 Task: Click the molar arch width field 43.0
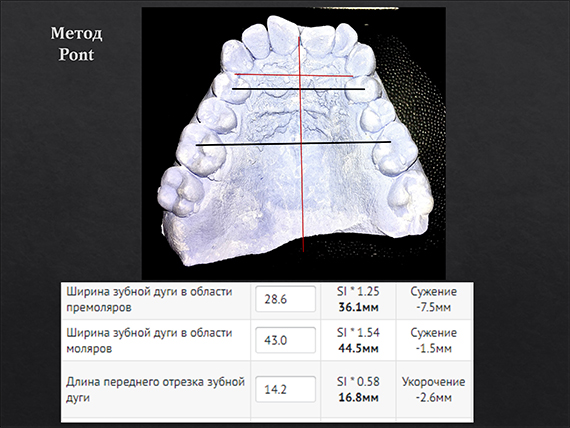coord(285,340)
